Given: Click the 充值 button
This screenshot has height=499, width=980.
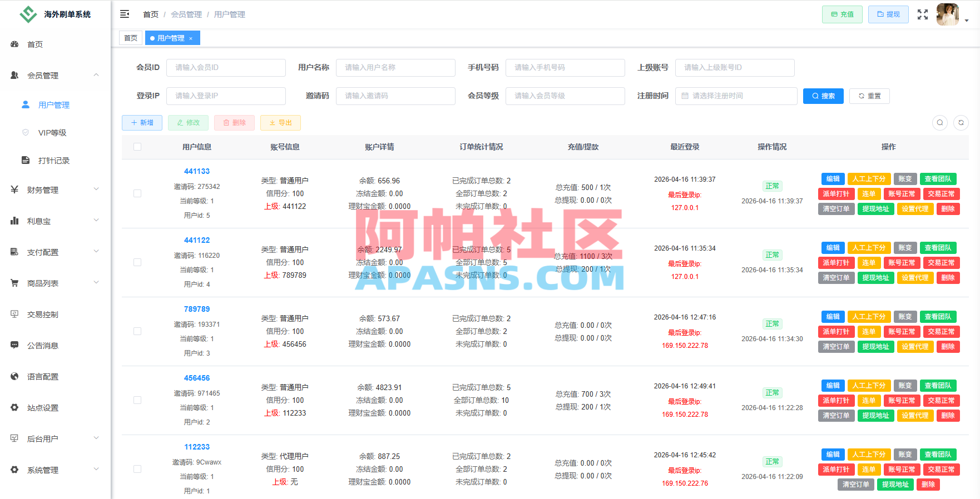Looking at the screenshot, I should [x=842, y=14].
